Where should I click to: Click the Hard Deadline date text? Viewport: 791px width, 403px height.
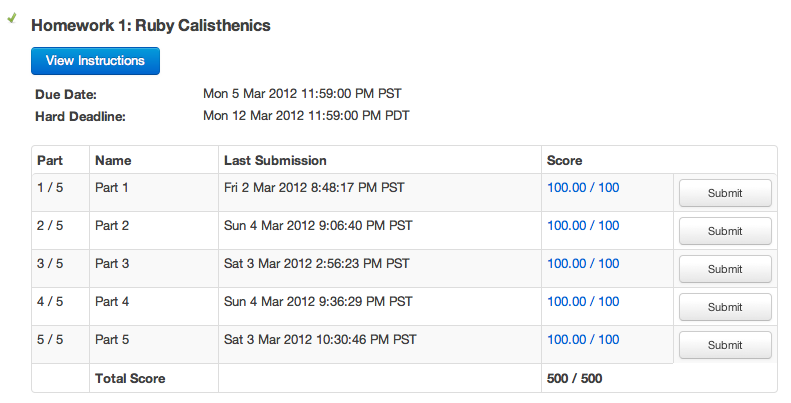click(x=306, y=115)
